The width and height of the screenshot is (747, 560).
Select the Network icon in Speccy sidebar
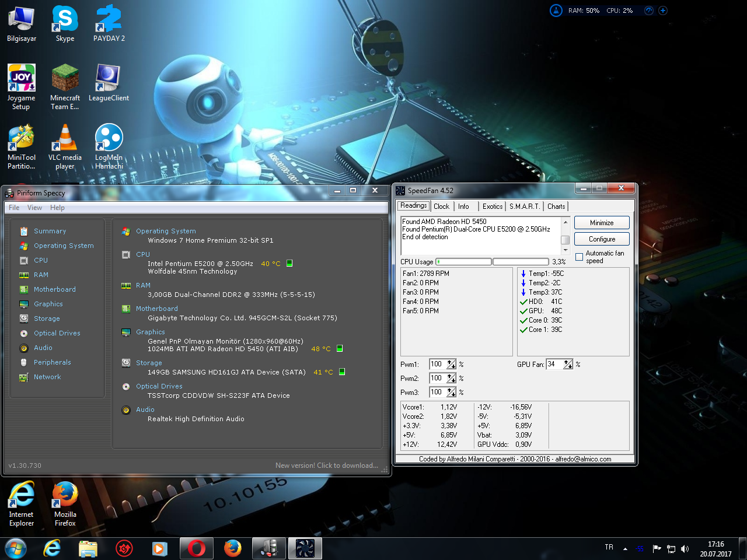tap(24, 377)
